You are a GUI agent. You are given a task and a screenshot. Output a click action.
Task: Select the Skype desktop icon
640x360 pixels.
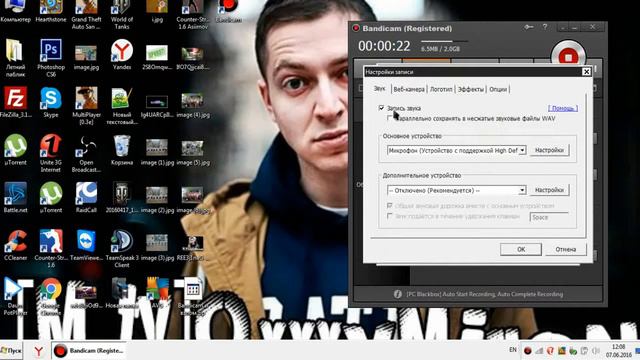pos(51,102)
